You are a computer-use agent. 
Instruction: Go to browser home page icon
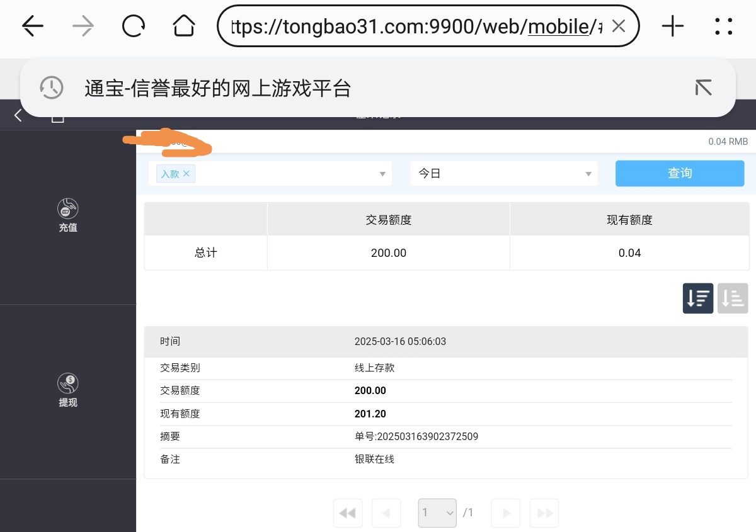point(184,26)
